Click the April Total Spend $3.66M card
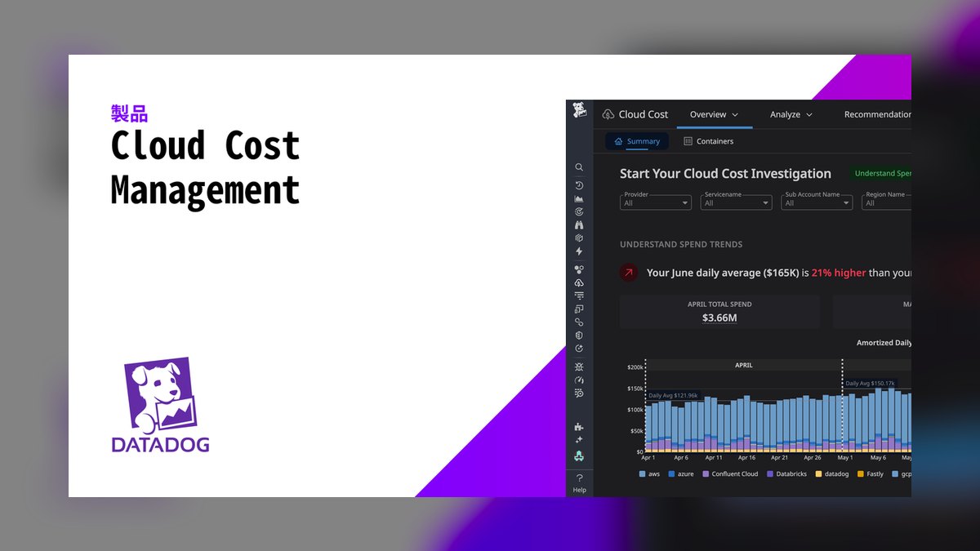This screenshot has height=551, width=980. (719, 312)
